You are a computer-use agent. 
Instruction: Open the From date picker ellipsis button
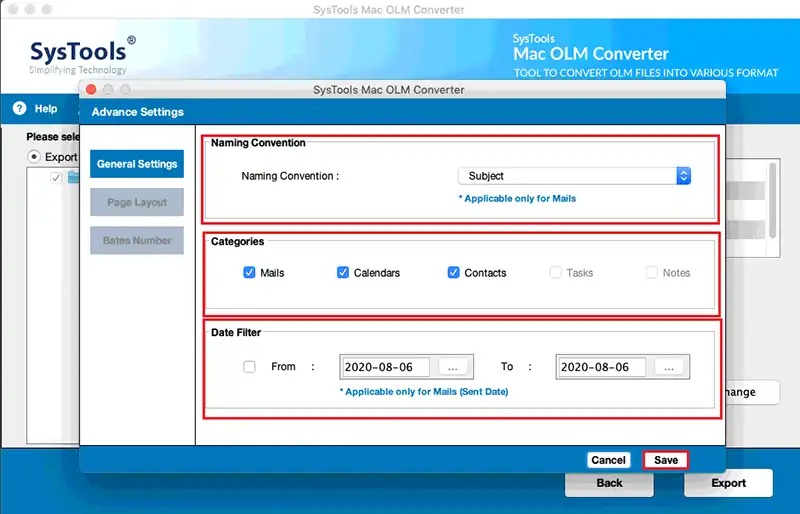[453, 367]
